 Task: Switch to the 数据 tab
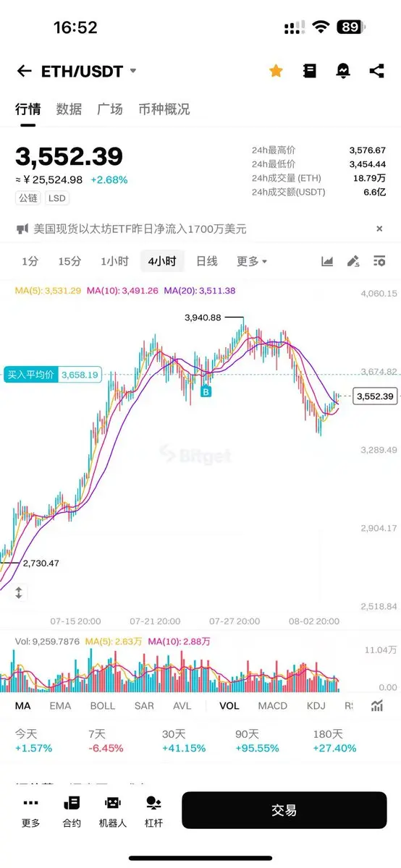[69, 109]
